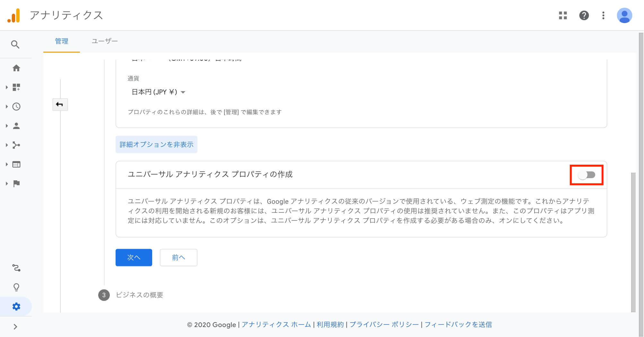Open the Attribution path icon
The height and width of the screenshot is (337, 644).
coord(16,268)
